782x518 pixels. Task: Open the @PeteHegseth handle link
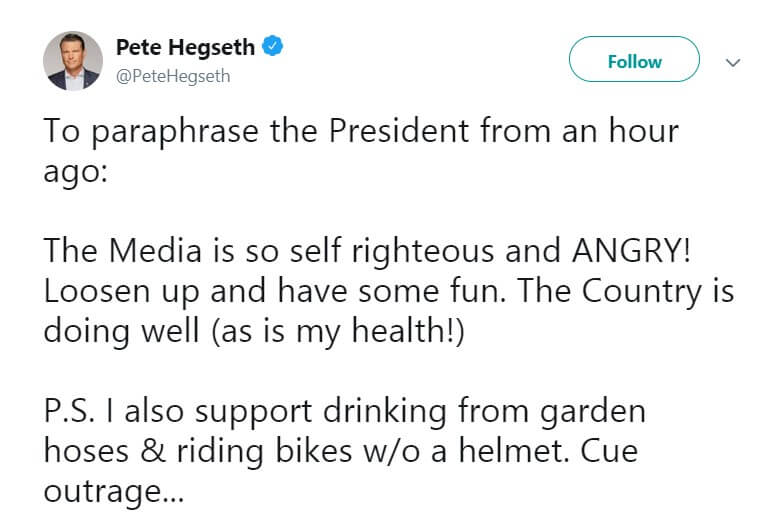tap(173, 76)
